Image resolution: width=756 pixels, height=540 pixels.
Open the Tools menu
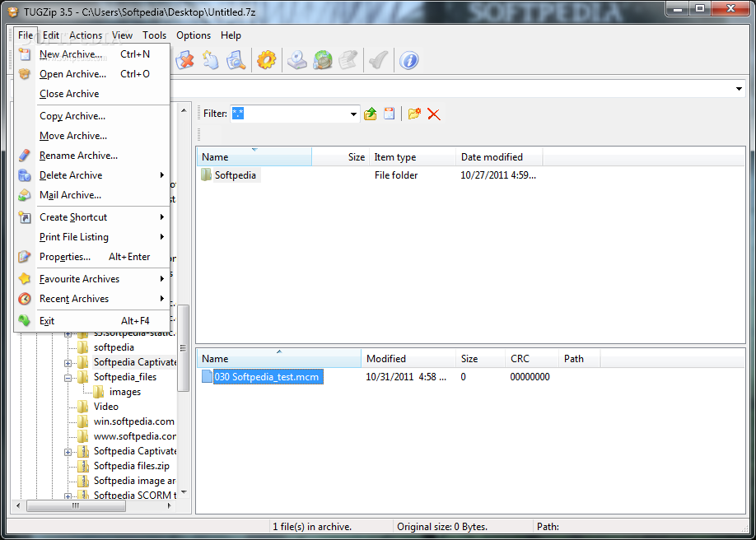tap(154, 35)
